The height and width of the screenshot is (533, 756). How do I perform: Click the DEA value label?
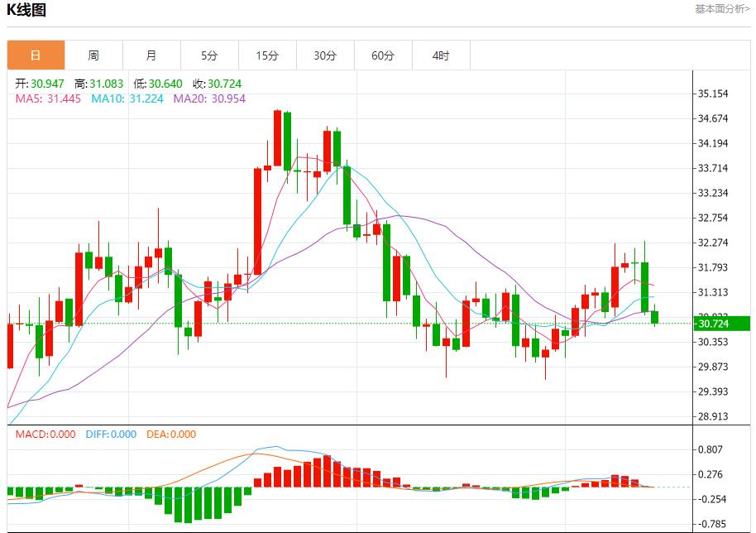[x=171, y=435]
